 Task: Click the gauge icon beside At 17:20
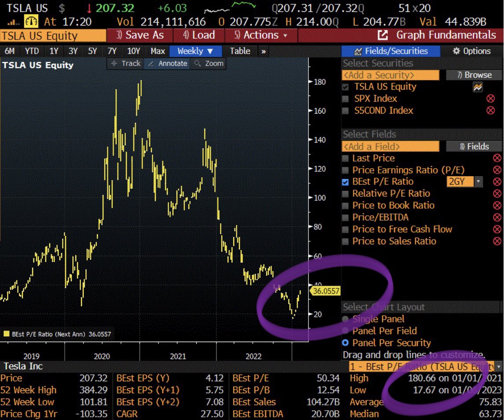click(x=31, y=22)
